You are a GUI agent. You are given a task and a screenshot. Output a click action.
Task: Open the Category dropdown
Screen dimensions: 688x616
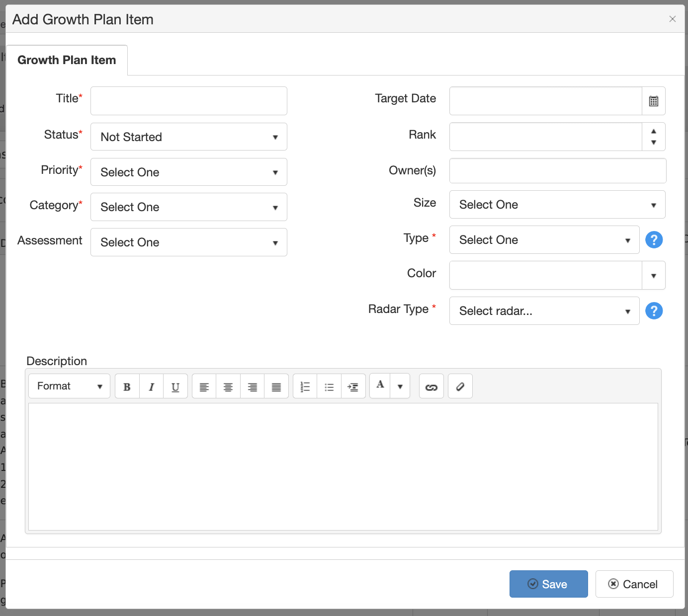(189, 207)
